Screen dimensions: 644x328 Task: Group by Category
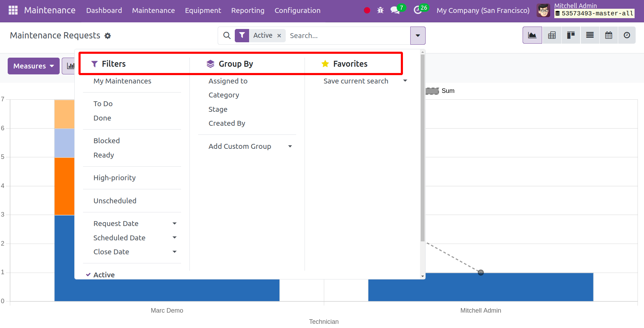[x=224, y=95]
